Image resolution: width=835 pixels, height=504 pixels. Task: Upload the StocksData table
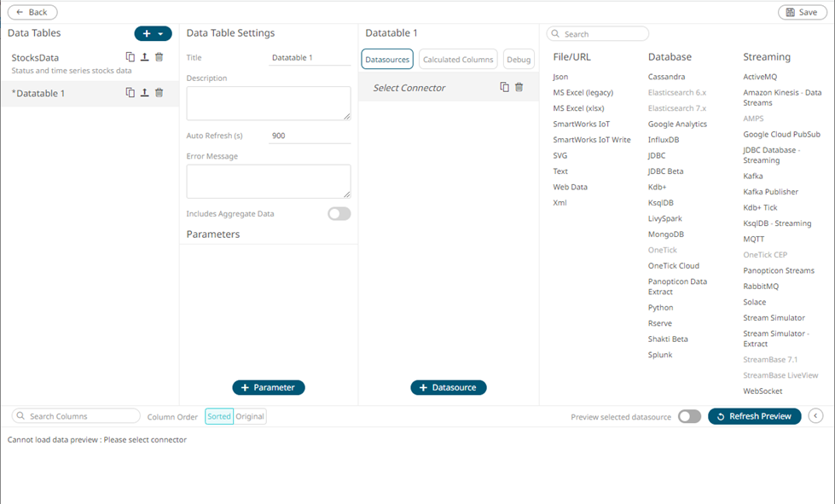coord(144,57)
